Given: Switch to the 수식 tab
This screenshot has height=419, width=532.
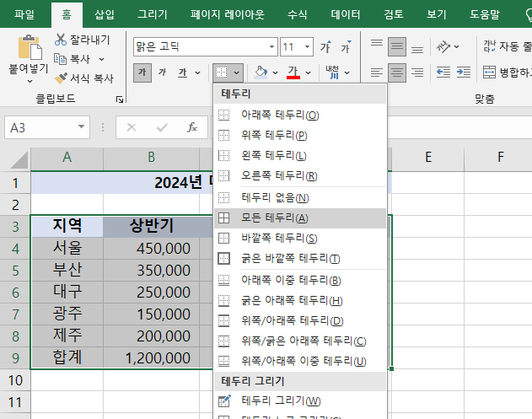Looking at the screenshot, I should (x=298, y=14).
